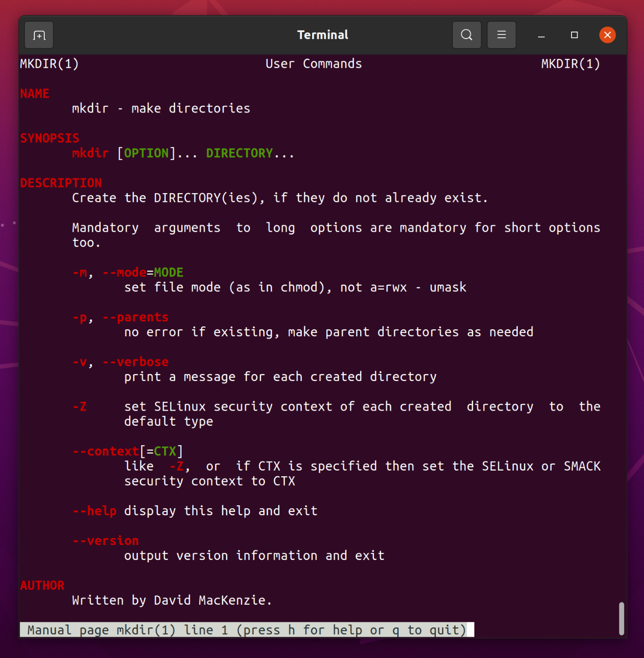Screen dimensions: 644x658
Task: Click the SYNOPSIS section header
Action: click(49, 138)
